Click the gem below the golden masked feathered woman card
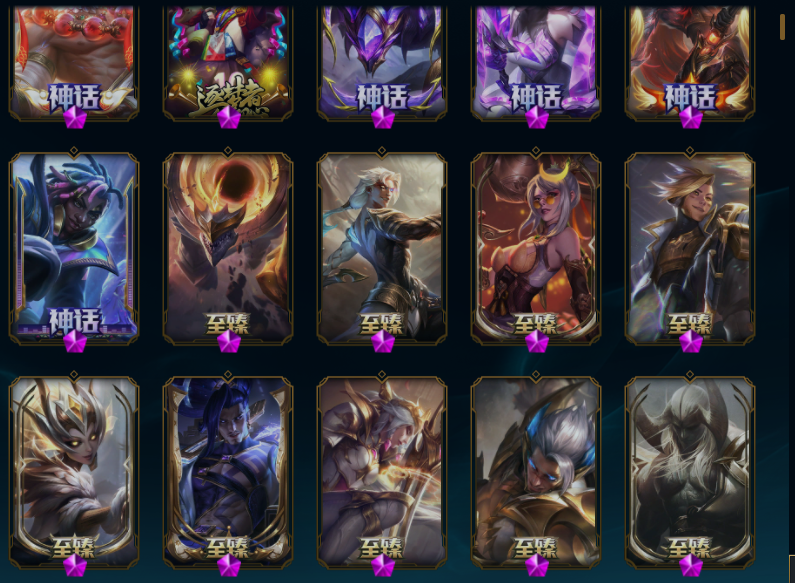Image resolution: width=795 pixels, height=583 pixels. [x=75, y=566]
